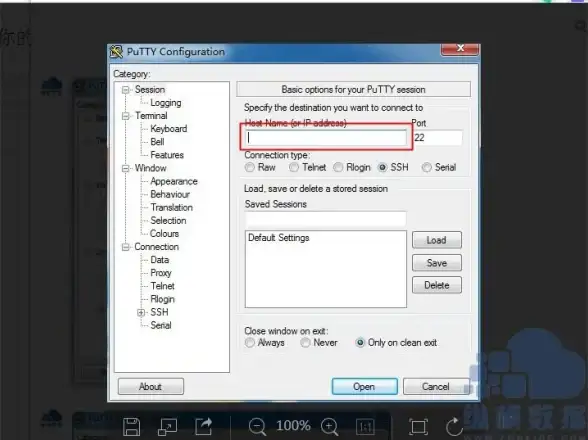Zoom out with the minus magnifier
Image resolution: width=588 pixels, height=440 pixels.
click(x=257, y=426)
